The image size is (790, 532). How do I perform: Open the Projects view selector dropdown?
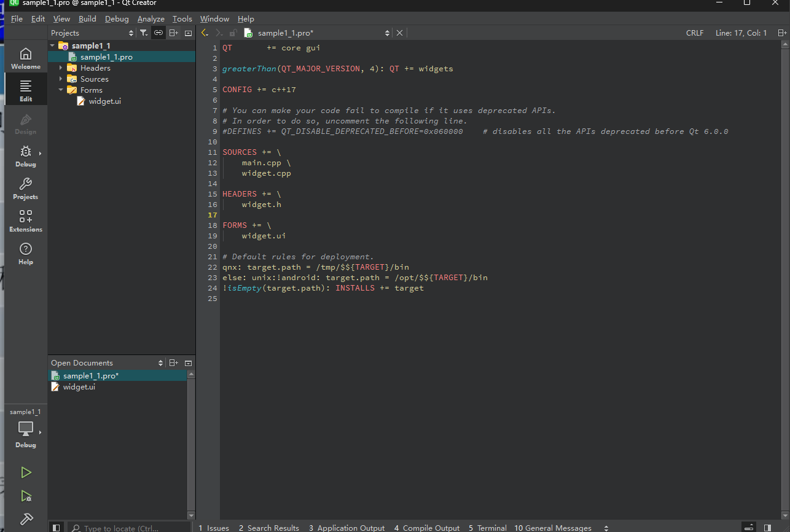(92, 33)
